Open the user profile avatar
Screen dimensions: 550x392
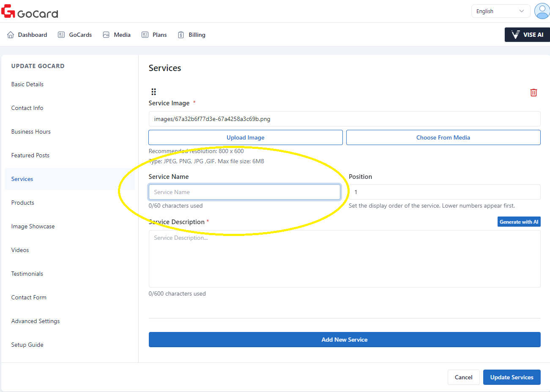coord(542,11)
